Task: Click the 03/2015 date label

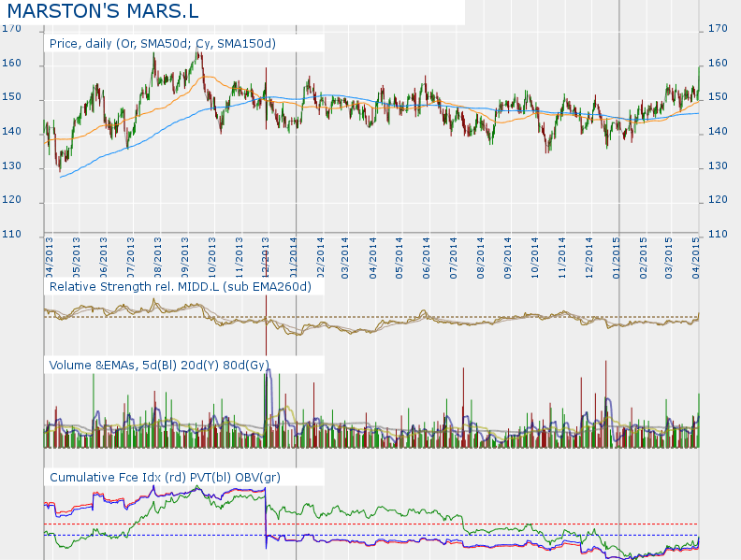Action: 669,258
